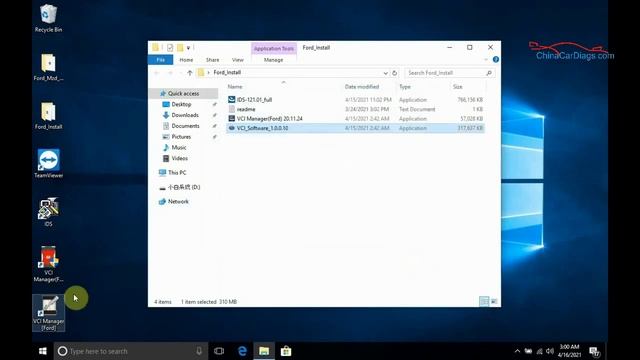Sort files by the Type column
Image resolution: width=640 pixels, height=360 pixels.
click(x=405, y=87)
